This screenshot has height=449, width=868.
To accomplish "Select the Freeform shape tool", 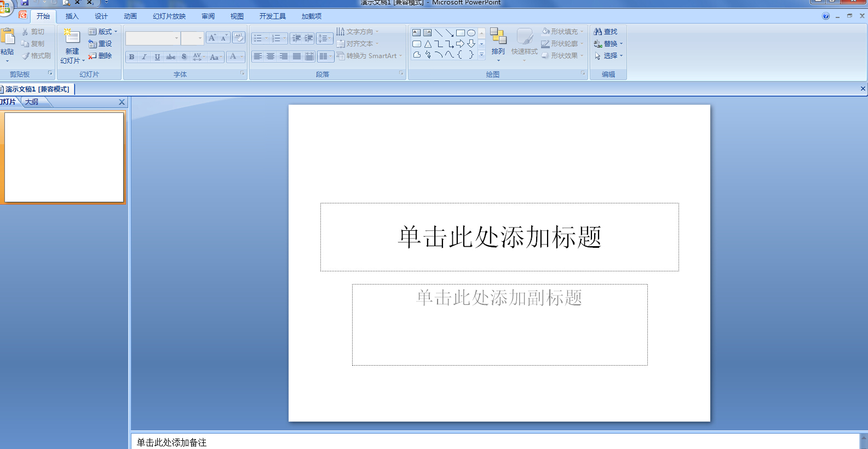I will 417,55.
